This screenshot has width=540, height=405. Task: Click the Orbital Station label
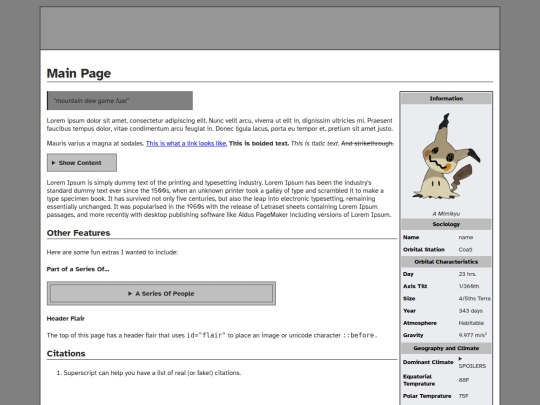(x=424, y=249)
